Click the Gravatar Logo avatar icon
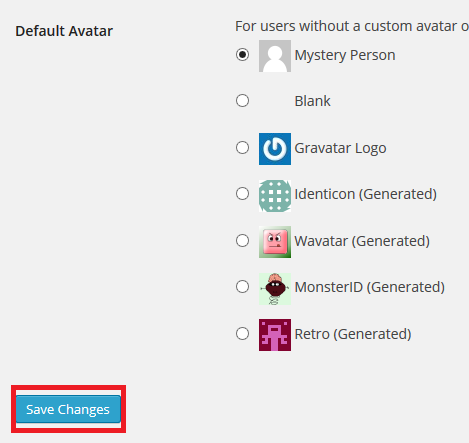 tap(275, 149)
